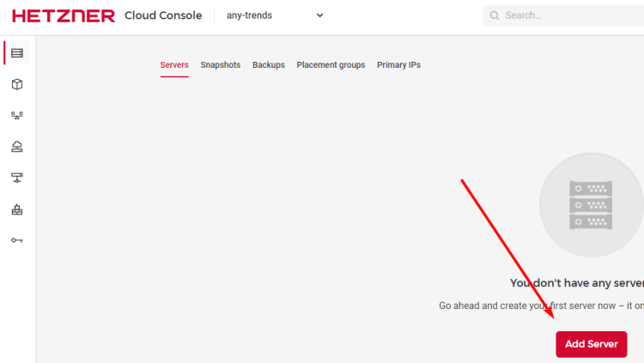
Task: Switch to the Snapshots tab
Action: click(x=221, y=65)
